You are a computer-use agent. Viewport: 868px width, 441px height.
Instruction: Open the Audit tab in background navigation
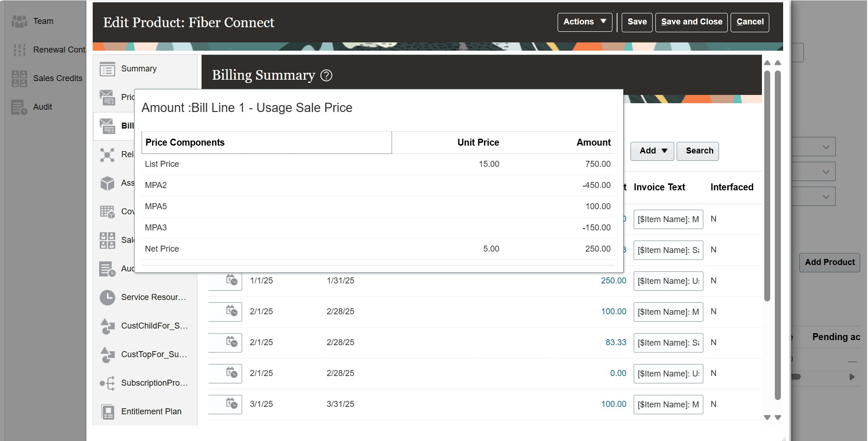tap(42, 107)
